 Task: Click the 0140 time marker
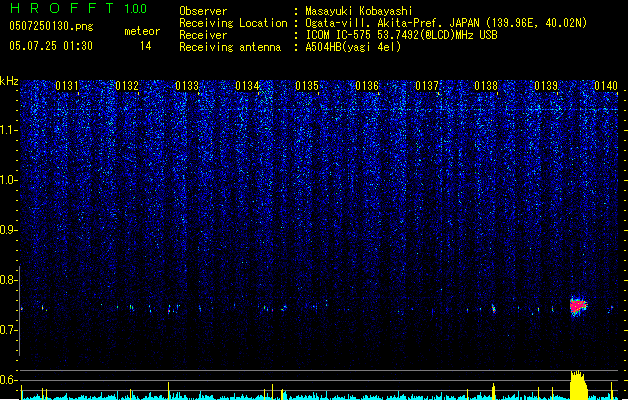(x=606, y=86)
